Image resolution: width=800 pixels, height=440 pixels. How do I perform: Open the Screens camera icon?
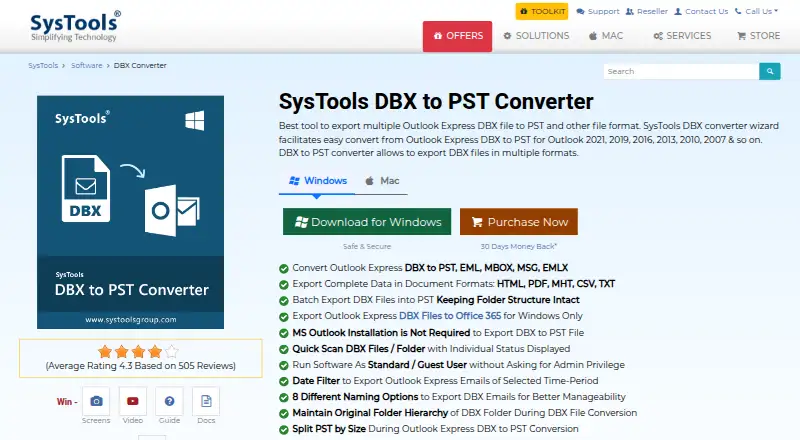point(96,401)
